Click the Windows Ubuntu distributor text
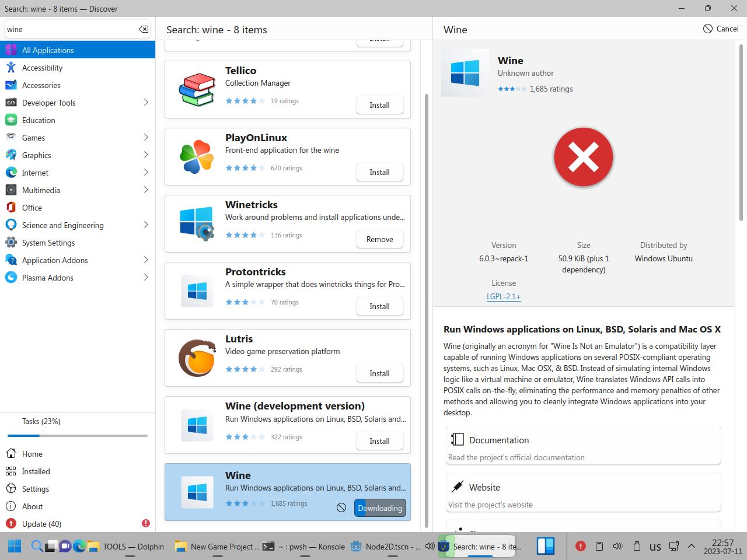The height and width of the screenshot is (560, 747). coord(664,258)
